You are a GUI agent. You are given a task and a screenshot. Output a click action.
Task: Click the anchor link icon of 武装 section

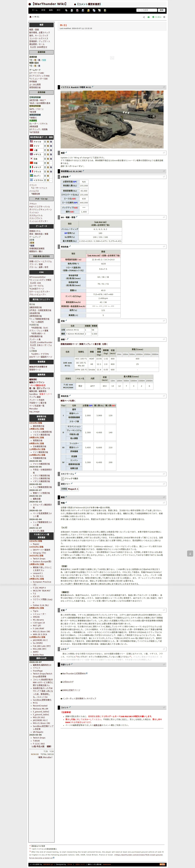coord(164,321)
